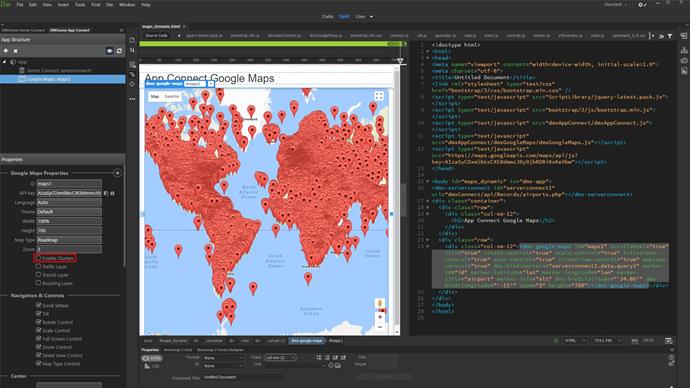The height and width of the screenshot is (388, 690).
Task: Click the API Key input field
Action: (x=69, y=193)
